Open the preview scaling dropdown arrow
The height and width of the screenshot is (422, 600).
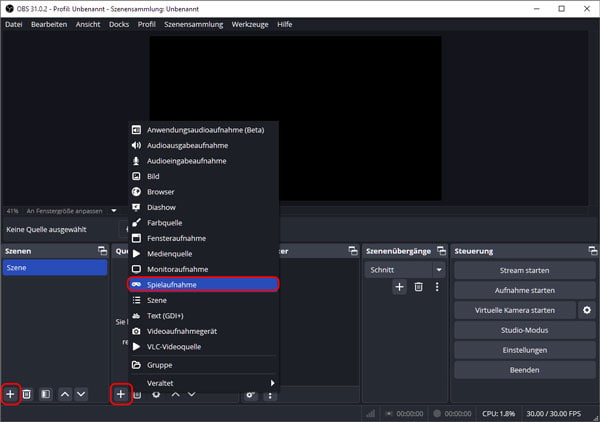point(114,211)
